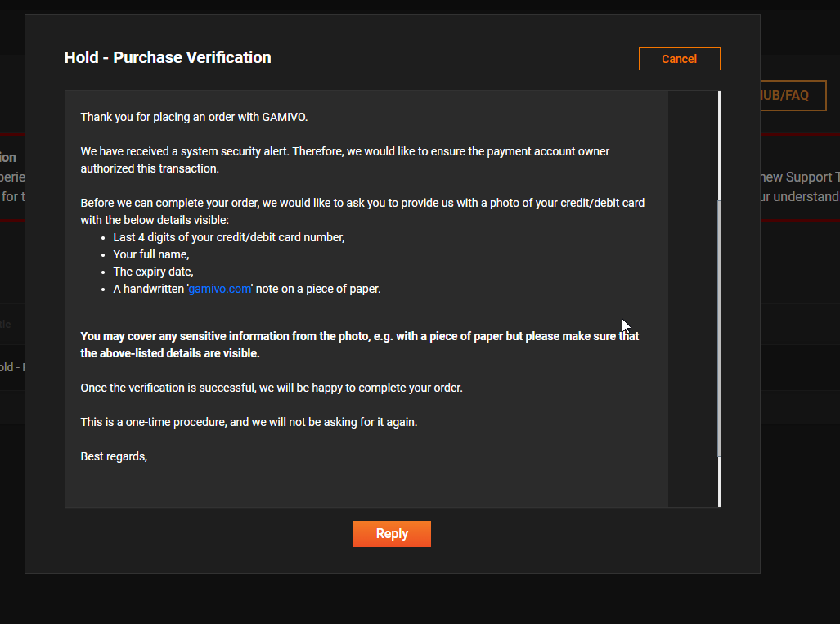840x624 pixels.
Task: Click the 'Hold - Purchase Verification' heading
Action: click(x=168, y=57)
